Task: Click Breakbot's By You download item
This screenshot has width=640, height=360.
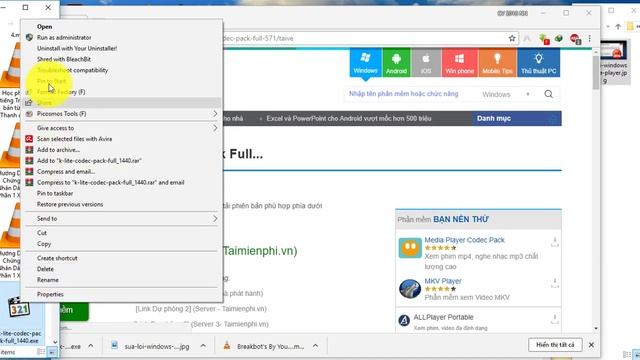Action: (x=264, y=346)
